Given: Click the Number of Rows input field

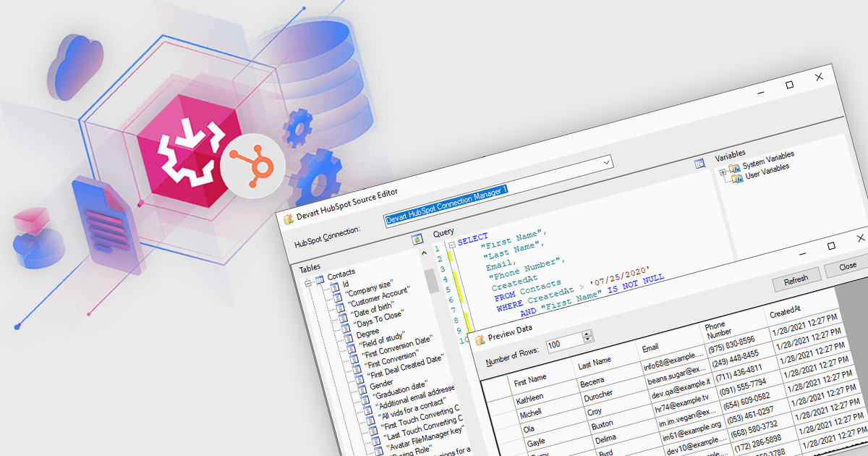Looking at the screenshot, I should (x=564, y=341).
